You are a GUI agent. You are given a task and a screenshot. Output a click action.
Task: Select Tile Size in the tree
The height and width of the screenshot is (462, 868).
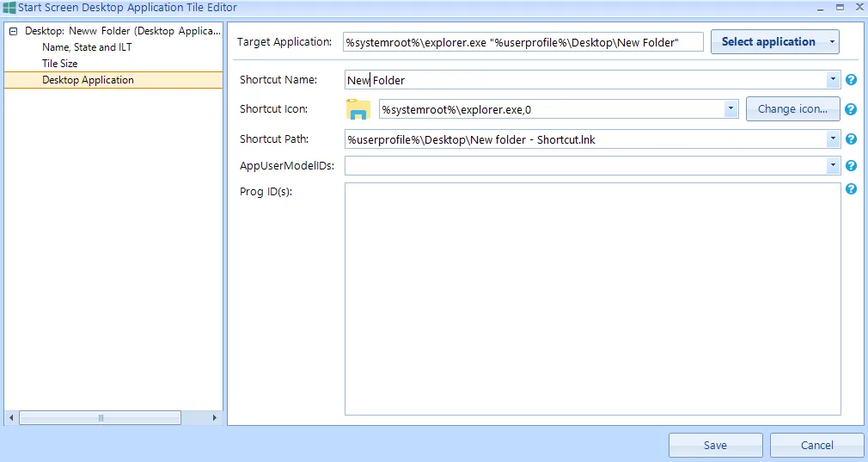[60, 64]
